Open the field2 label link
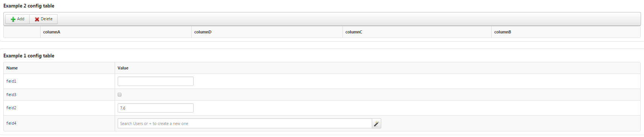 pyautogui.click(x=11, y=108)
